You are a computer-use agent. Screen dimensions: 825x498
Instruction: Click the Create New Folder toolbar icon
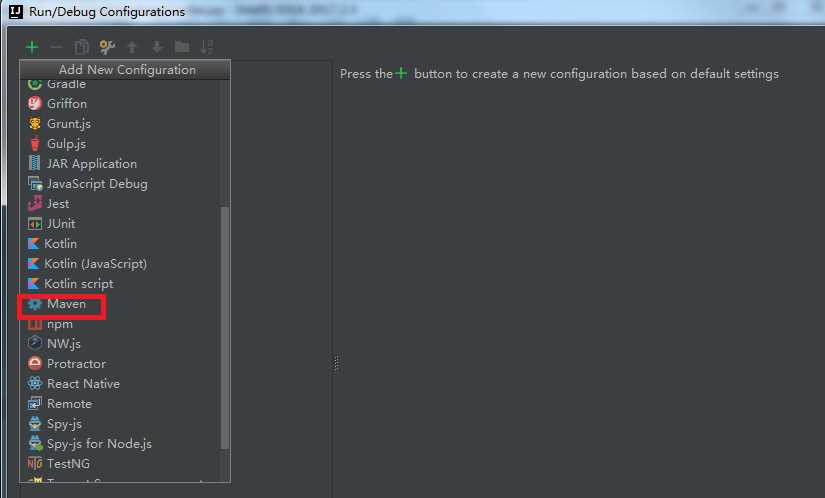pyautogui.click(x=182, y=47)
